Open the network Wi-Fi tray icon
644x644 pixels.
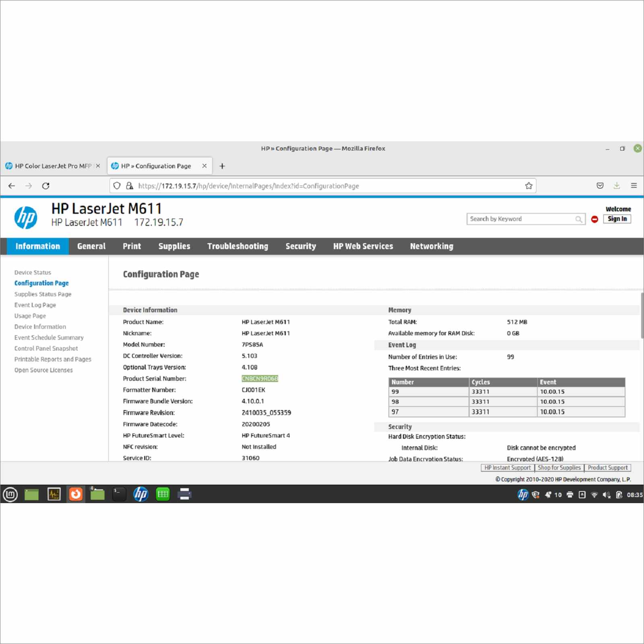tap(594, 495)
